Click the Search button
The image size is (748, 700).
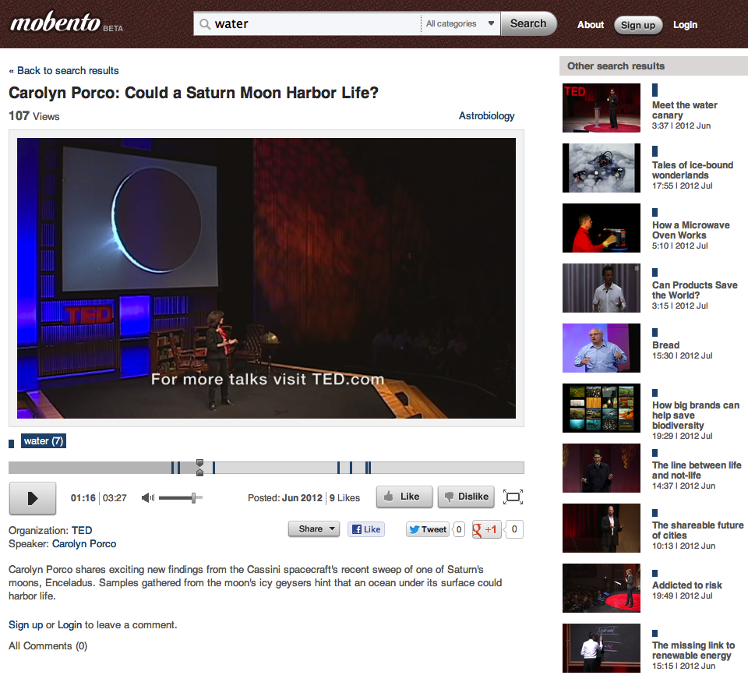tap(528, 24)
